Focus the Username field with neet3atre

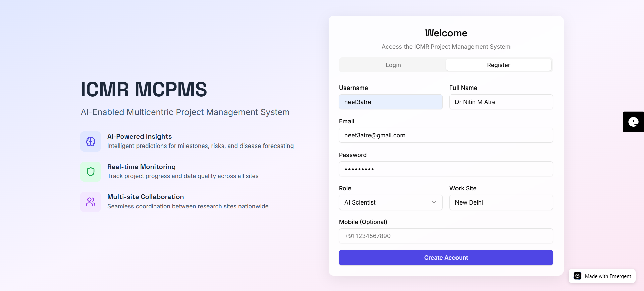[x=390, y=102]
